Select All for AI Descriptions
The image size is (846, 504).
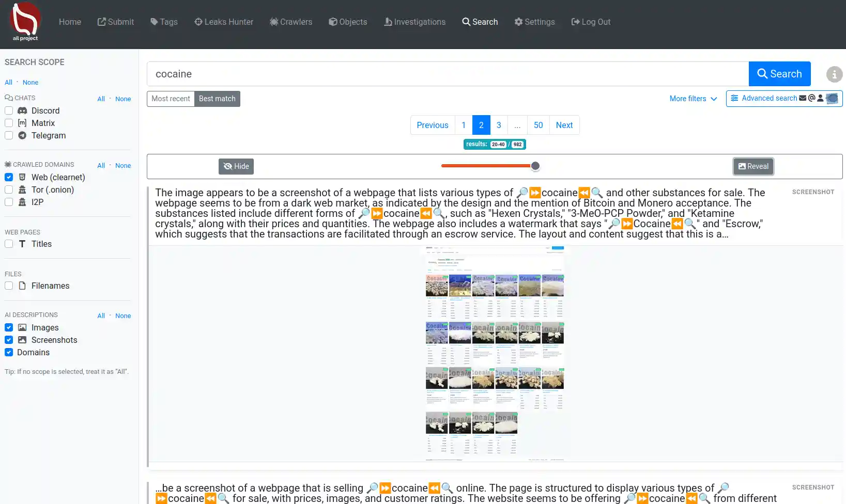(x=101, y=316)
